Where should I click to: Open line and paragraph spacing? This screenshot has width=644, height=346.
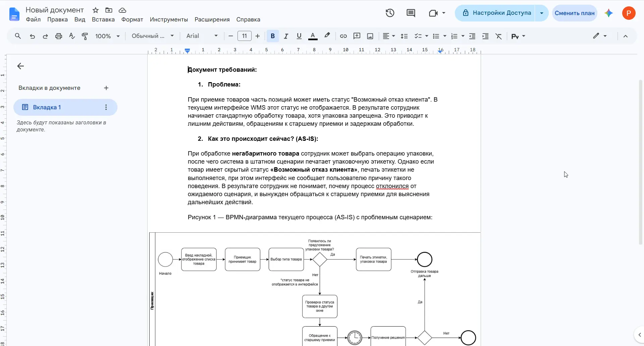(x=404, y=36)
